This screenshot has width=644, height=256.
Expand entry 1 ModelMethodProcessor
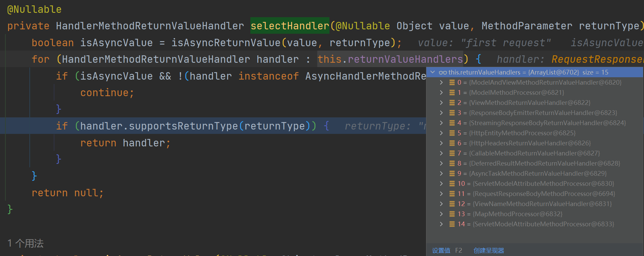[441, 92]
